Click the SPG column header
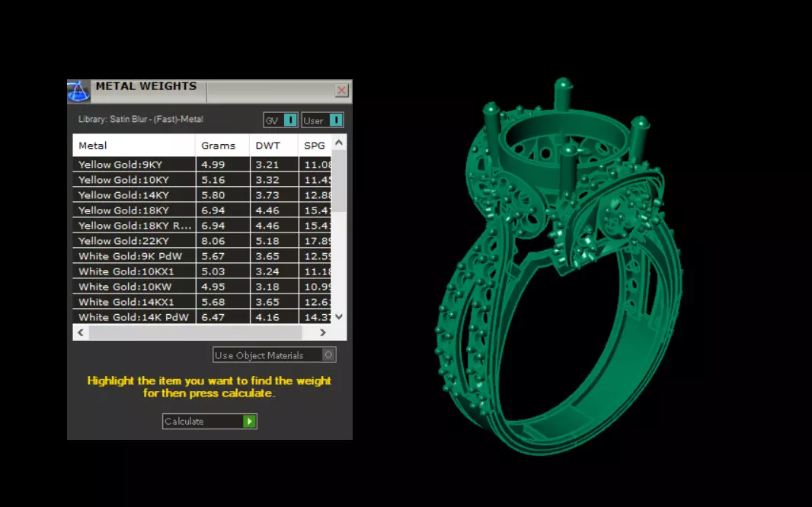This screenshot has height=507, width=812. point(315,146)
